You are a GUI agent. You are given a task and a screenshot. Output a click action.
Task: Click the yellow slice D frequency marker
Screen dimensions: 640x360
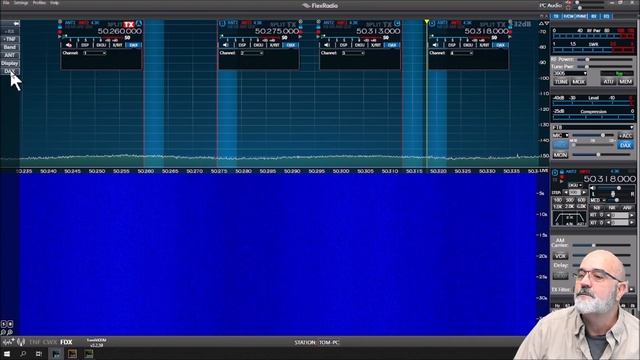[x=427, y=21]
